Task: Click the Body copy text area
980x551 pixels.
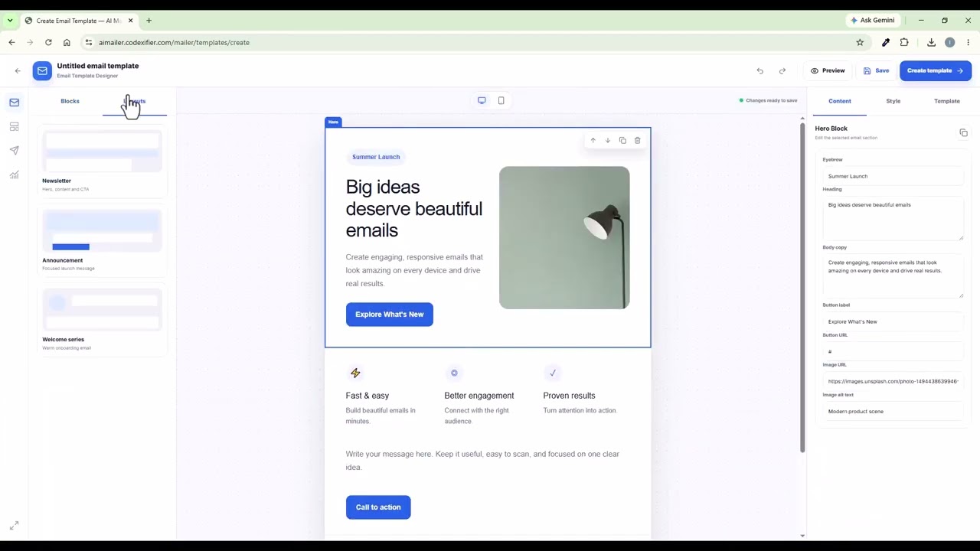Action: [893, 275]
